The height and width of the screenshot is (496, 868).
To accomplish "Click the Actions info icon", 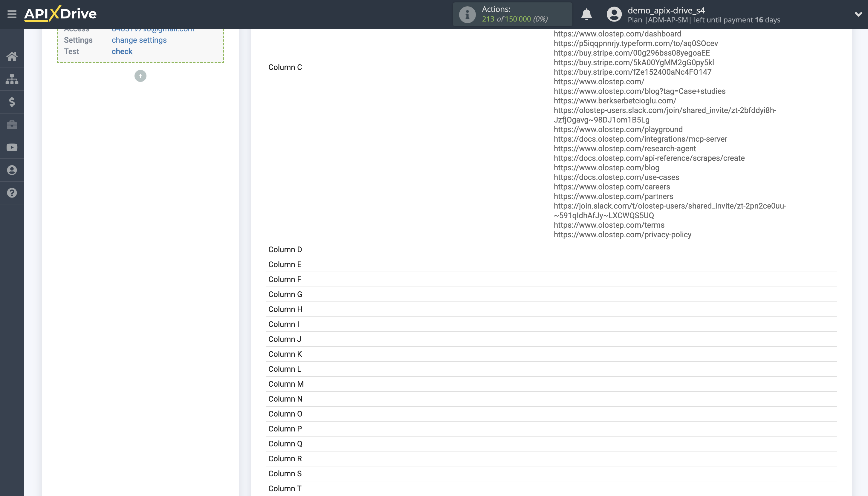I will click(x=467, y=14).
